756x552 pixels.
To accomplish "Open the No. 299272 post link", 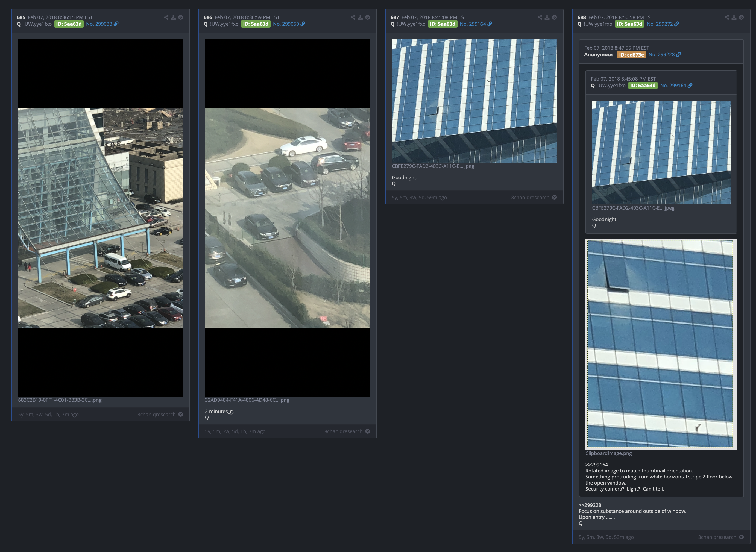I will 663,24.
